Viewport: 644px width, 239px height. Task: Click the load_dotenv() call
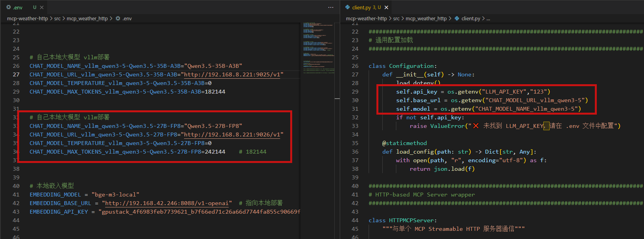418,83
